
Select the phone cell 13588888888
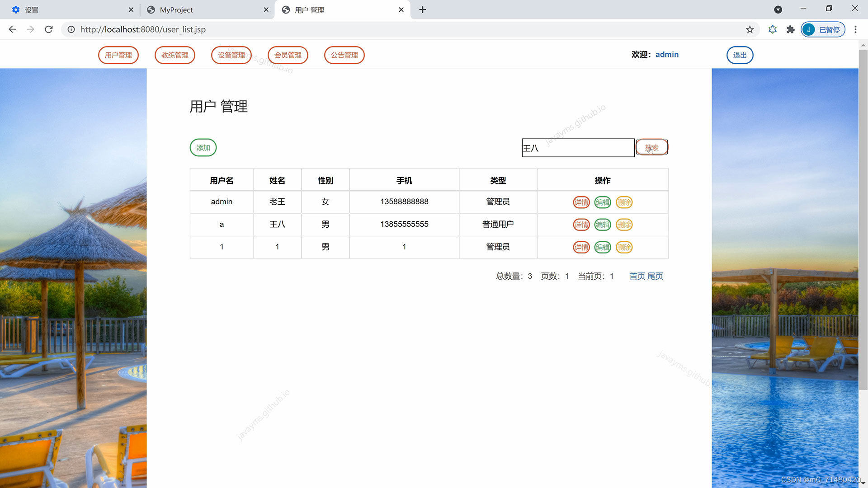click(x=404, y=202)
